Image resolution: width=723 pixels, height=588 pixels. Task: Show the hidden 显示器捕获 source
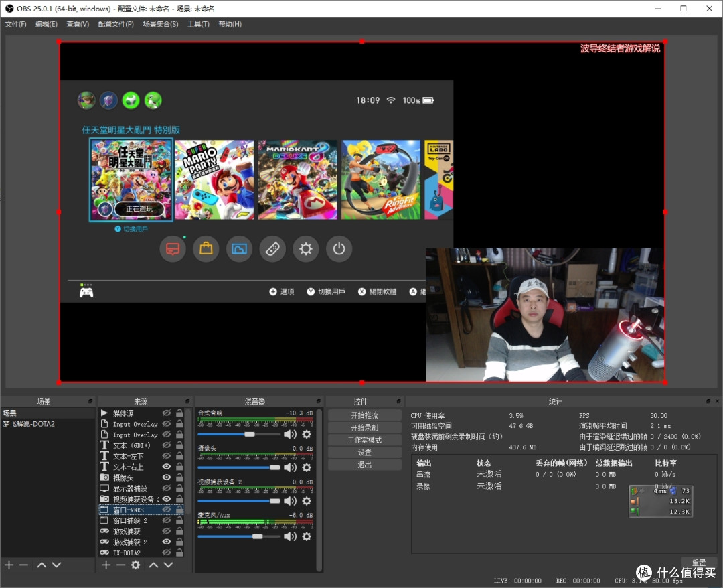(167, 488)
